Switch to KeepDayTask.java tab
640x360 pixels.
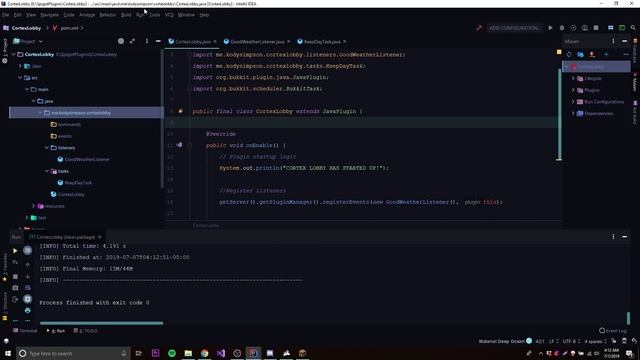(322, 42)
